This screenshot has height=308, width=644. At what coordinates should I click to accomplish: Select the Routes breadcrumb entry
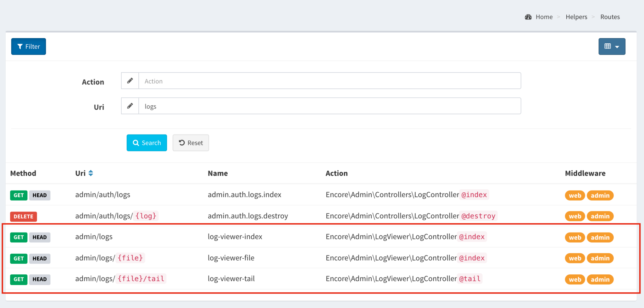tap(610, 17)
